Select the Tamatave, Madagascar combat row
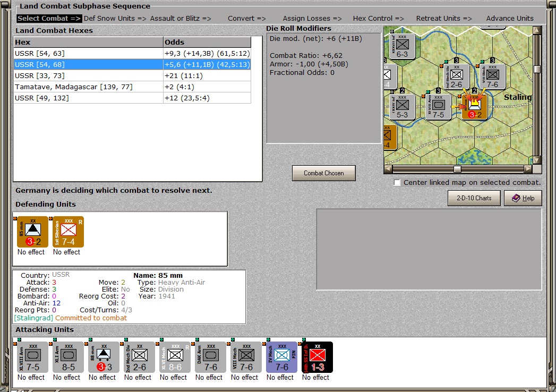This screenshot has height=392, width=556. point(132,87)
